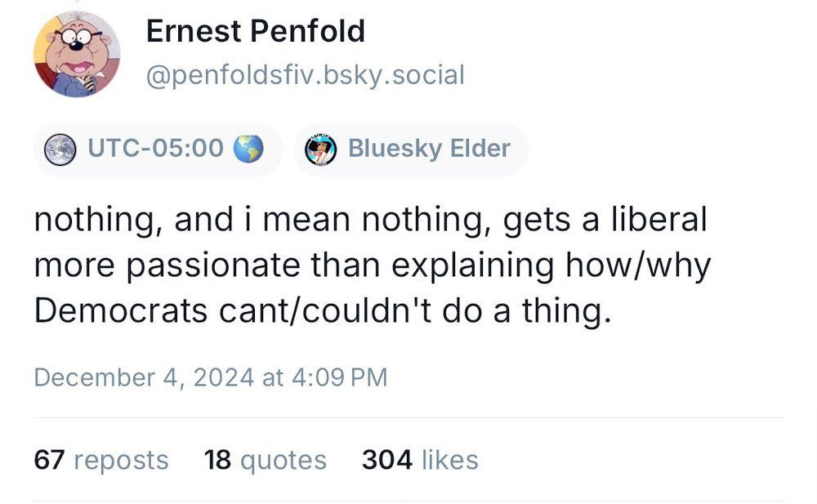Viewport: 817px width, 504px height.
Task: Open the @penfoldsfiv.bsky.social handle
Action: [305, 75]
